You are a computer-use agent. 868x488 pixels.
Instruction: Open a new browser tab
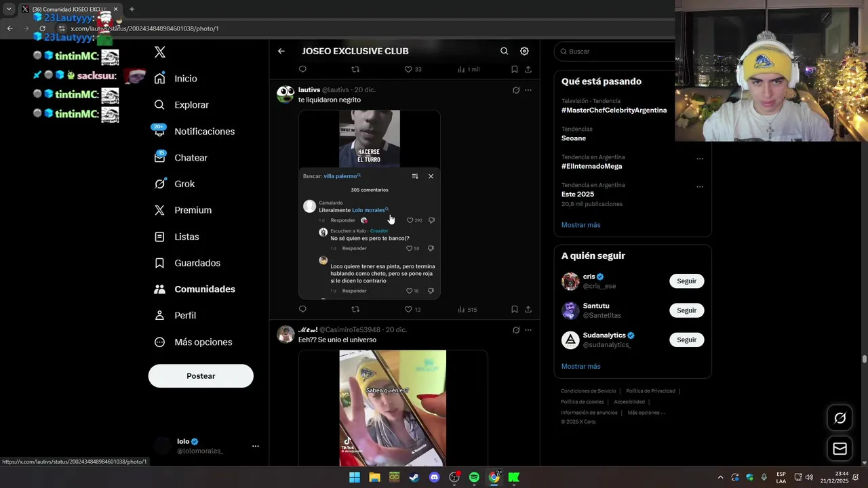[132, 9]
